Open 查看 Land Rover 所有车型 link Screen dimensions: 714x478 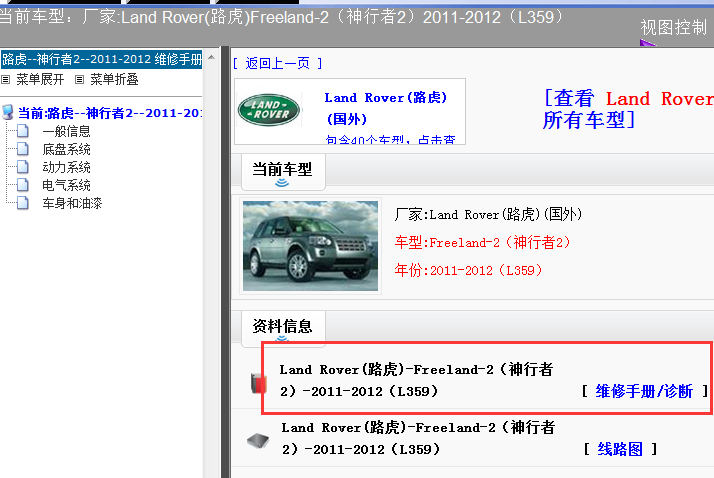(x=628, y=109)
